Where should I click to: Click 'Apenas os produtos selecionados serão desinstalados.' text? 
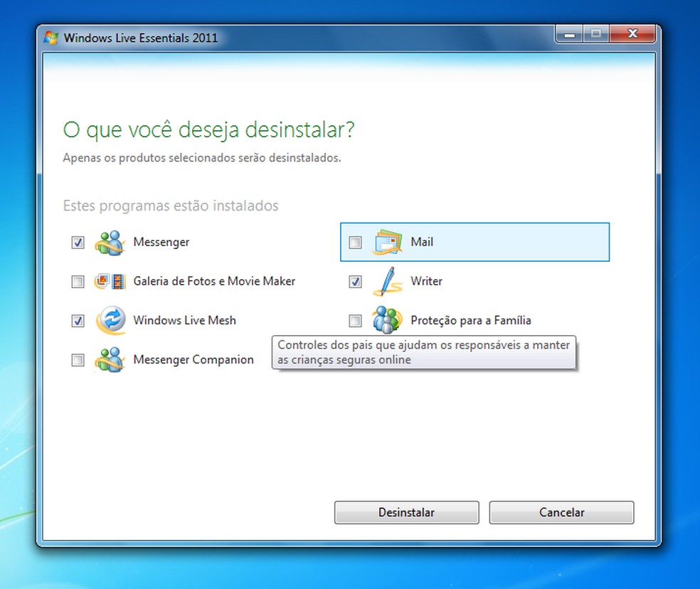pyautogui.click(x=202, y=158)
